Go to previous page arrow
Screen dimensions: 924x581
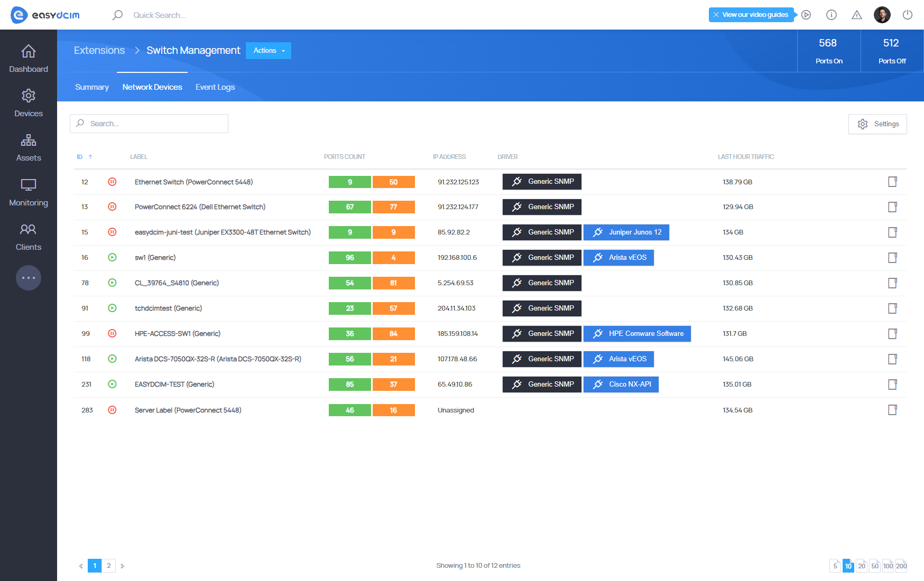tap(81, 566)
